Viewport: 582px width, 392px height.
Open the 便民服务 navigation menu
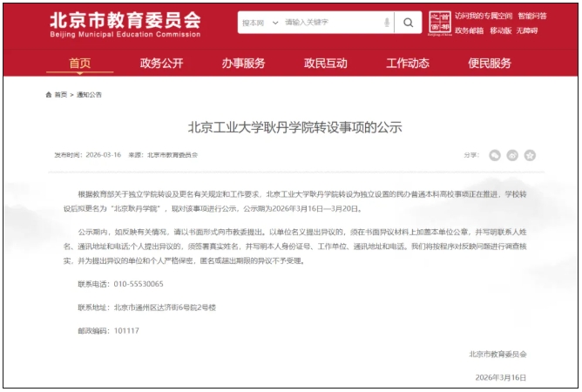[x=489, y=63]
